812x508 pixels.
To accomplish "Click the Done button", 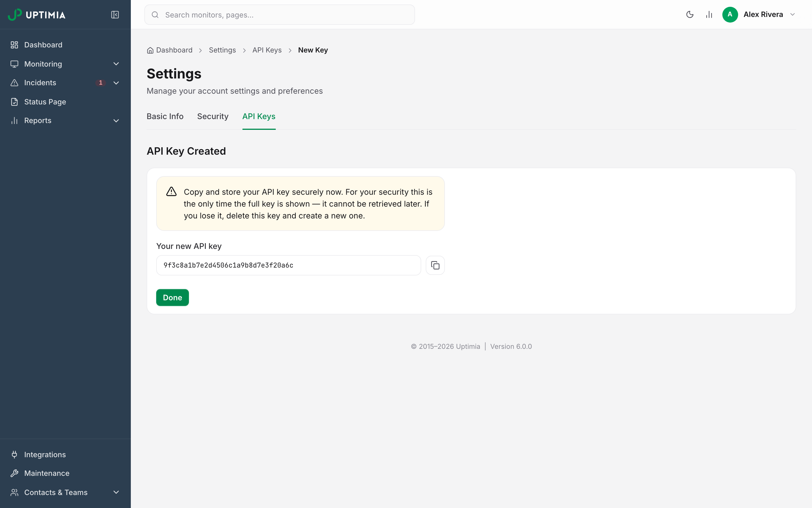I will pyautogui.click(x=173, y=298).
